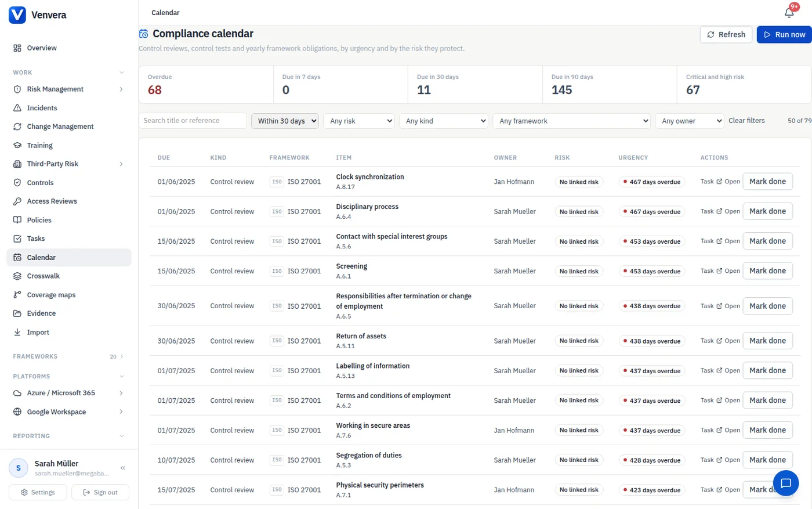Click the Import download icon

click(17, 333)
